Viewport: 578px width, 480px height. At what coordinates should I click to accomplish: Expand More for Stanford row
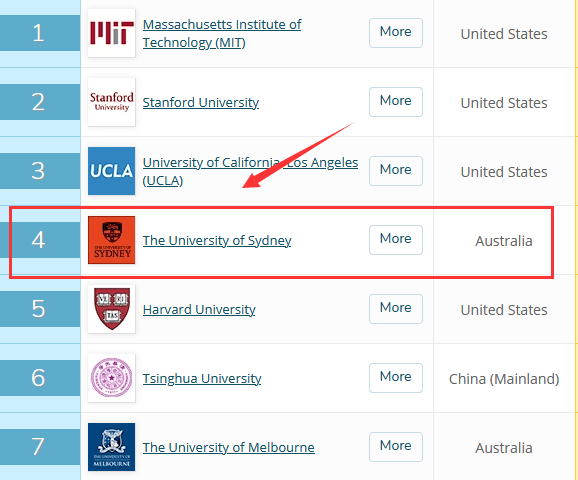pos(396,102)
